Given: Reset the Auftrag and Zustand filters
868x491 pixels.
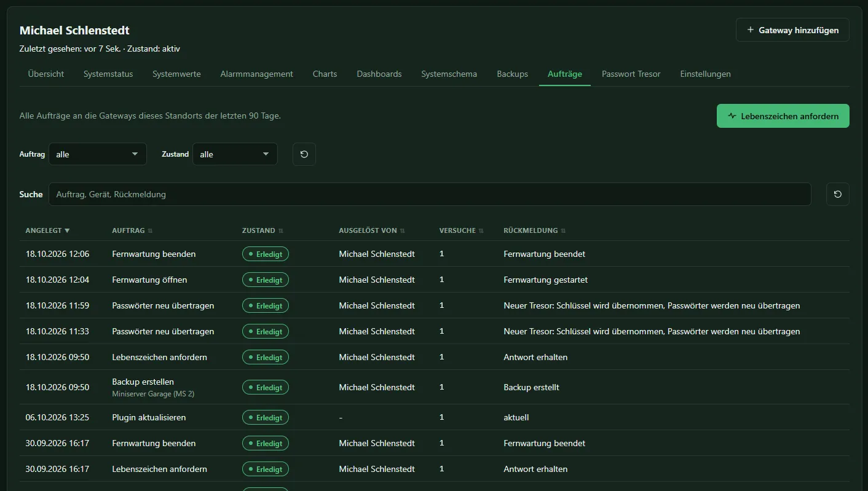Looking at the screenshot, I should [x=304, y=154].
